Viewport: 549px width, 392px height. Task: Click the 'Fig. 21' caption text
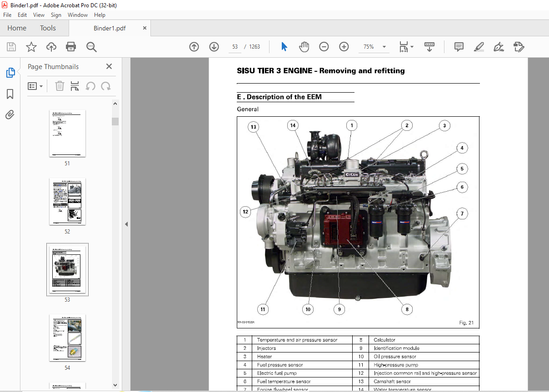[x=466, y=323]
